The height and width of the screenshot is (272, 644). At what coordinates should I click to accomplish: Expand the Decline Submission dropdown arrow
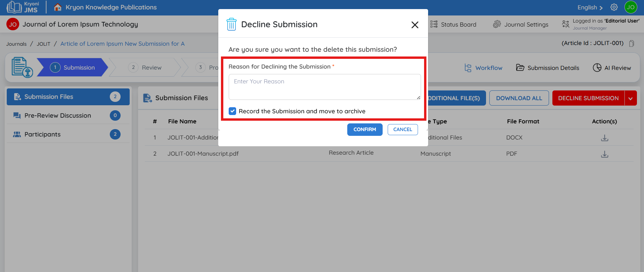(631, 98)
